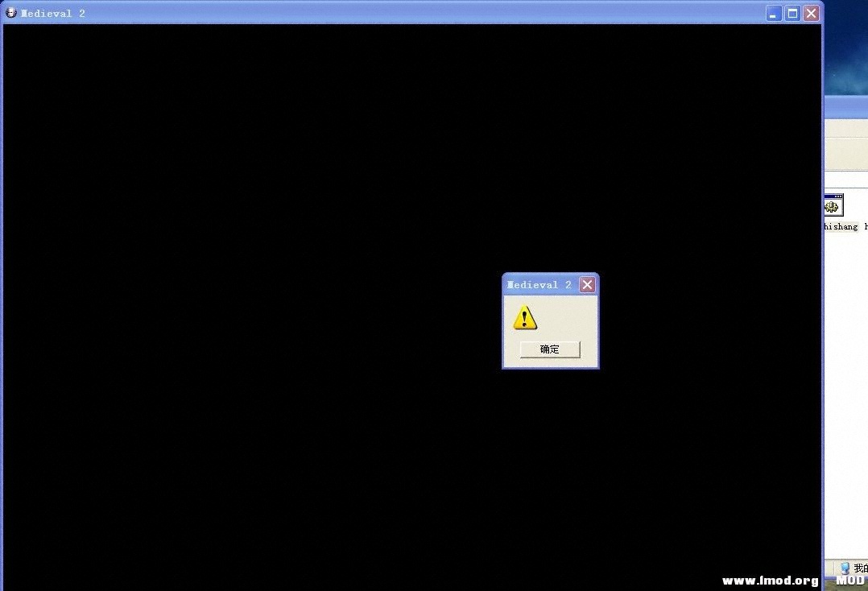Click the www.lmod.org watermark text
The image size is (868, 591).
770,581
